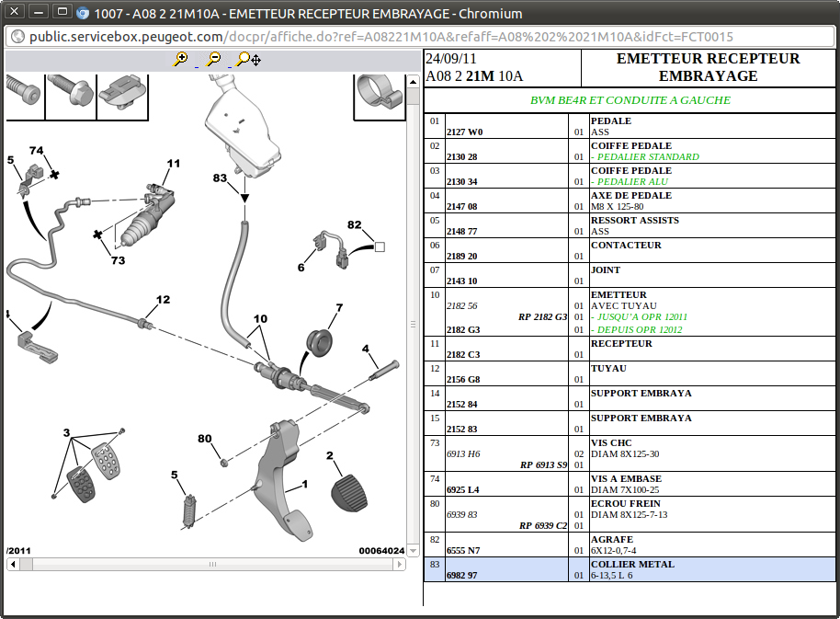Select callout 7 by the rubber seal
Viewport: 840px width, 619px height.
pyautogui.click(x=339, y=307)
